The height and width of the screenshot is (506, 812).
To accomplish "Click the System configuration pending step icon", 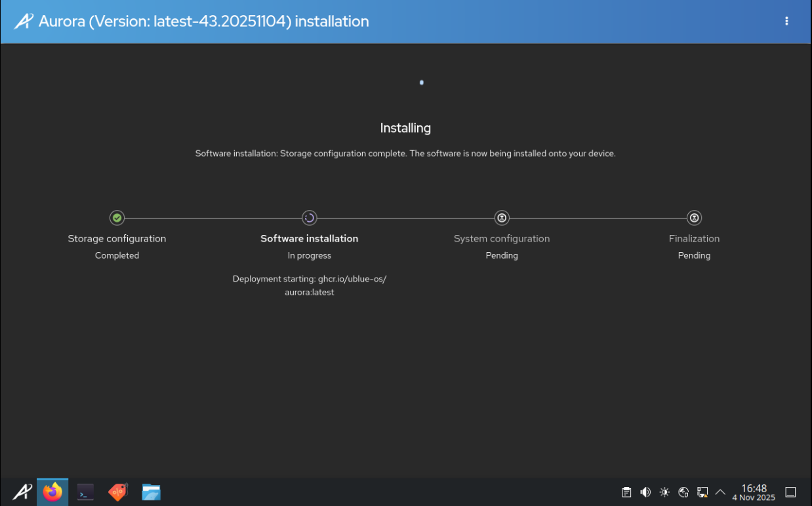I will (x=502, y=218).
